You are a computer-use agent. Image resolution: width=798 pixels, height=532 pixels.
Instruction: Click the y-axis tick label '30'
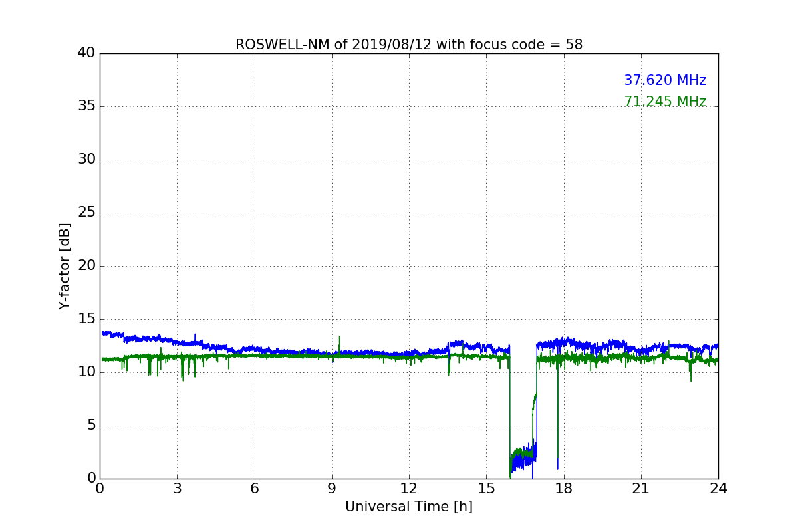[86, 160]
